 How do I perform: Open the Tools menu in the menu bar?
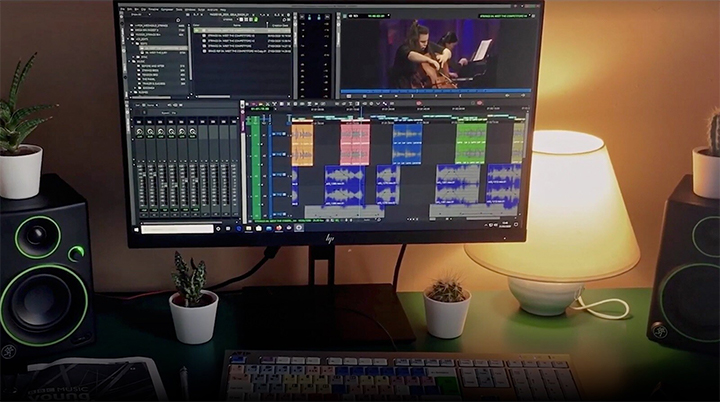pos(179,10)
